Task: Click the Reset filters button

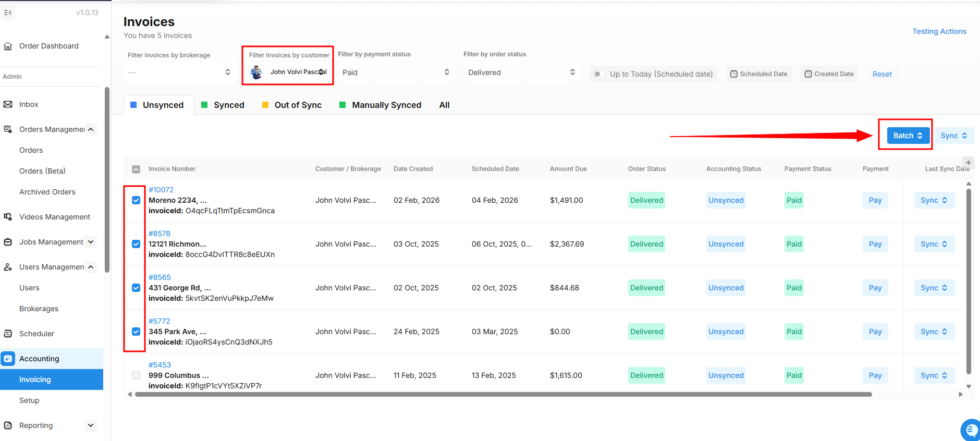Action: pyautogui.click(x=882, y=74)
